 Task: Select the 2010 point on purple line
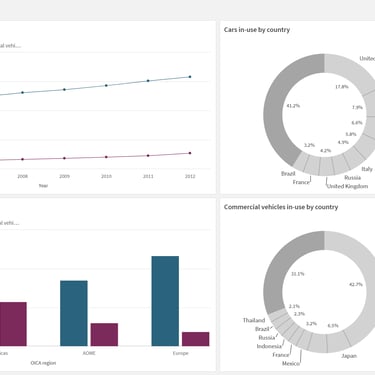point(106,157)
